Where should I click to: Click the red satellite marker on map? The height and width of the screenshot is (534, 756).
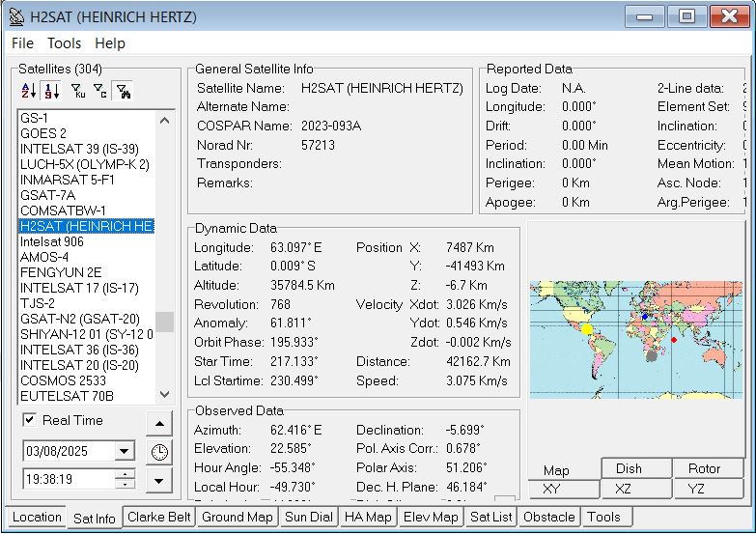[x=674, y=340]
